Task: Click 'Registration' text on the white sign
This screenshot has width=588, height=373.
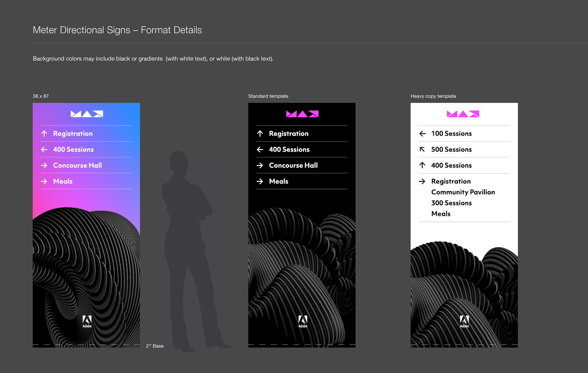Action: [x=451, y=181]
